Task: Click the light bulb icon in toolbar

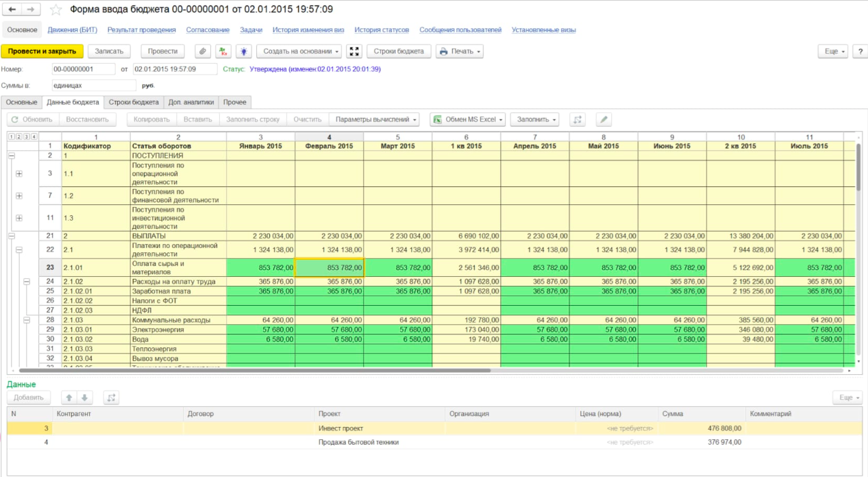Action: [243, 51]
